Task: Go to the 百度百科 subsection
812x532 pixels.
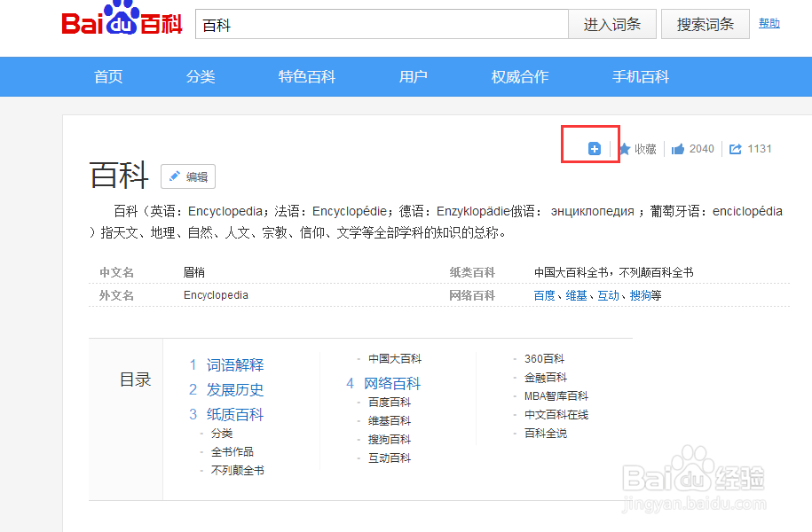Action: pos(390,403)
